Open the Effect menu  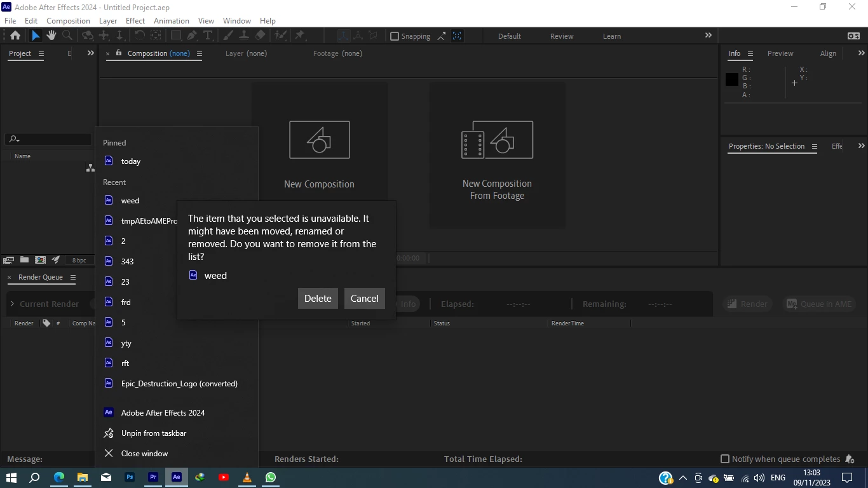click(x=135, y=21)
